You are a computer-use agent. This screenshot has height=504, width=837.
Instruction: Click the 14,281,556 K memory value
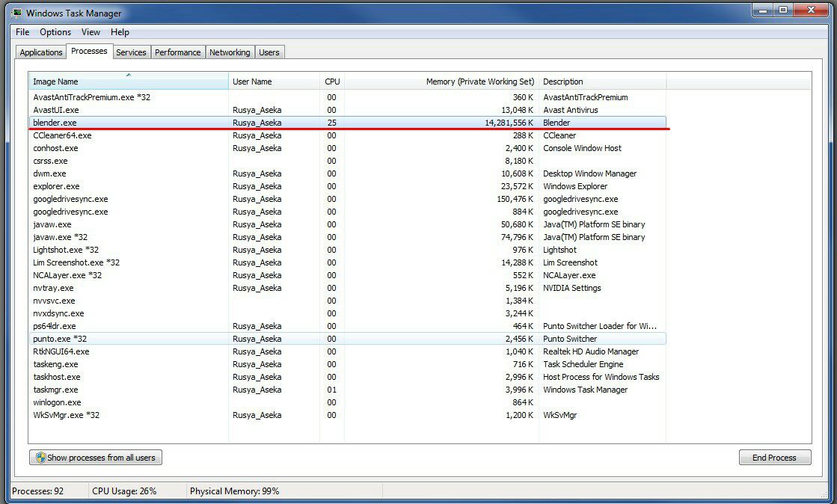509,123
